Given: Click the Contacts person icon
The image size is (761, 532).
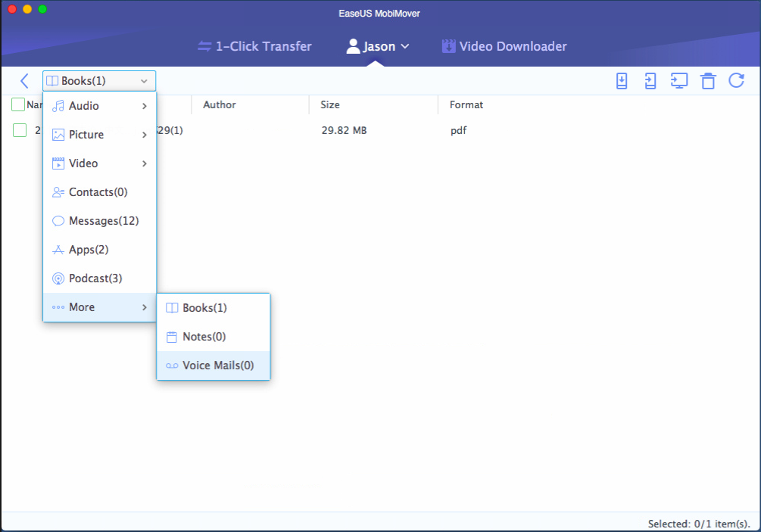Looking at the screenshot, I should point(58,192).
